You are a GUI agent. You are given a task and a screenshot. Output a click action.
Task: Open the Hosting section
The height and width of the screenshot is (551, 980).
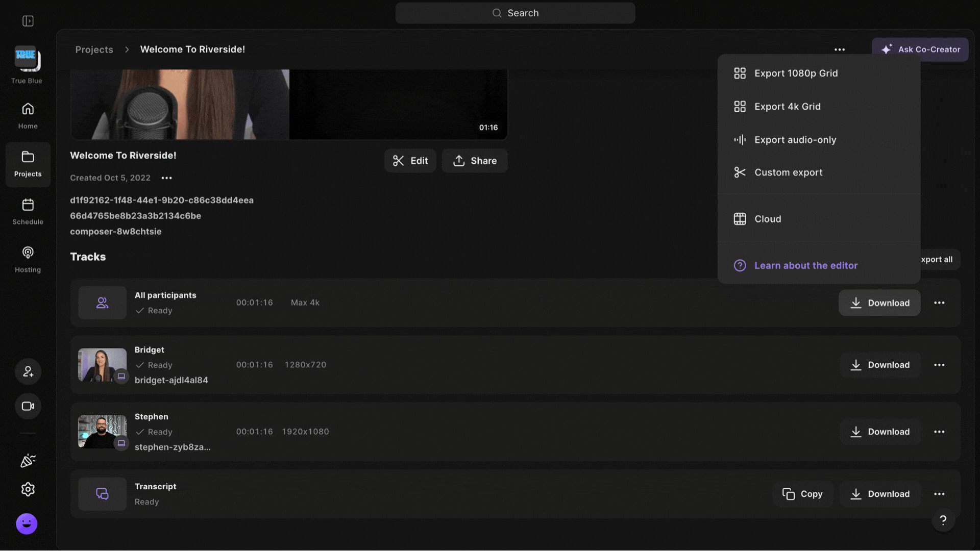(x=28, y=259)
